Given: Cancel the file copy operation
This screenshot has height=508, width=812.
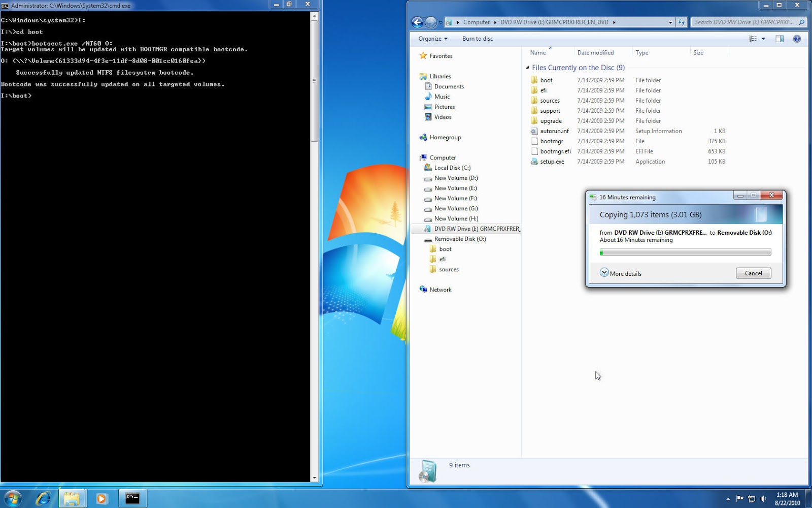Looking at the screenshot, I should pos(753,273).
